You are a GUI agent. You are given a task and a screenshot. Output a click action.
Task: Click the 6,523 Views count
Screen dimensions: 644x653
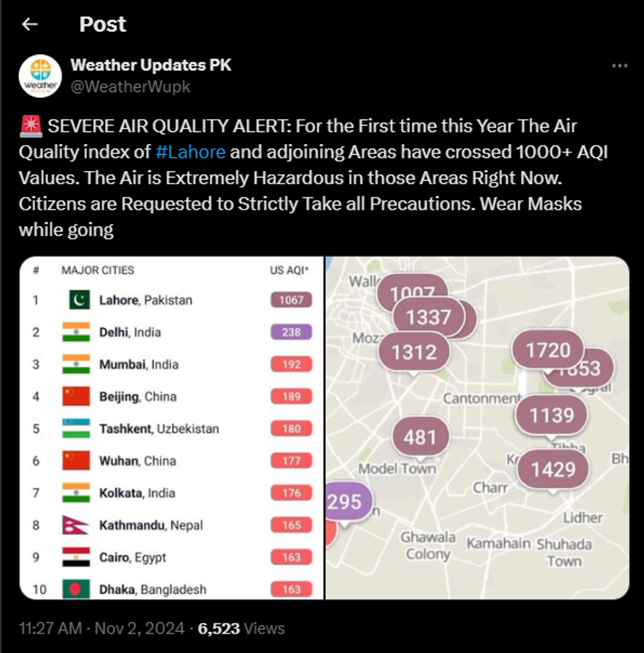click(241, 629)
